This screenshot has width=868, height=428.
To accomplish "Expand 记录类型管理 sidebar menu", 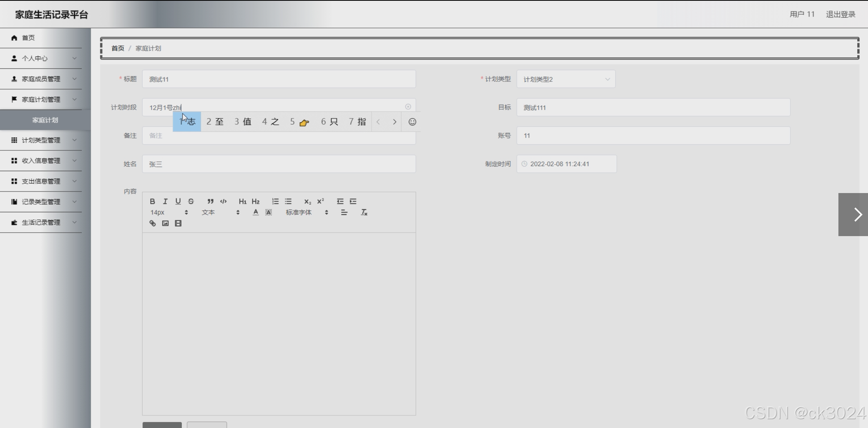I will 41,202.
